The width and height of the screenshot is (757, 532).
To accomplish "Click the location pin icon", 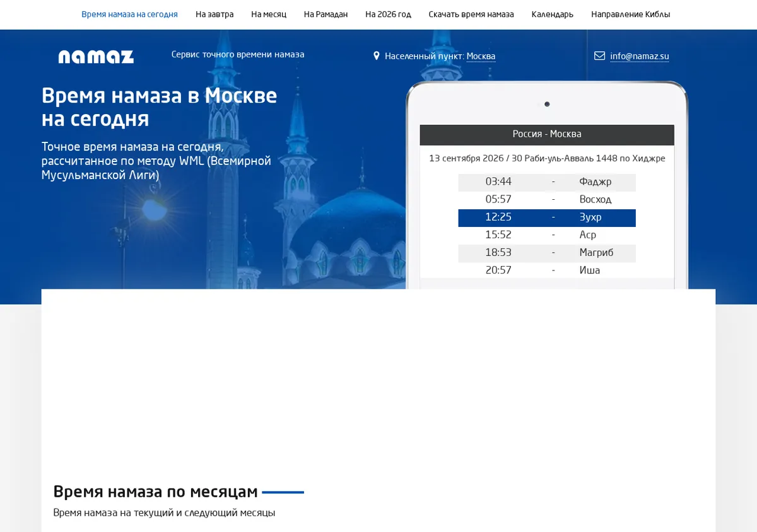I will pyautogui.click(x=377, y=56).
